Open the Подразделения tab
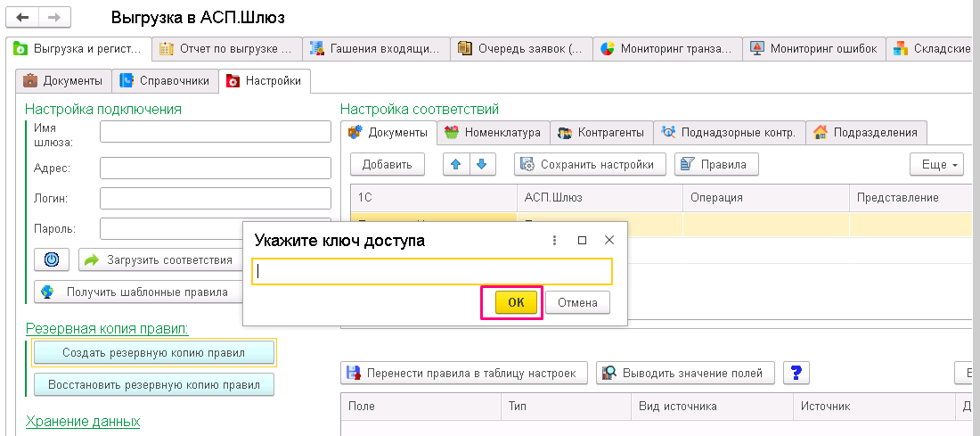Screen dimensions: 980x436 pos(866,132)
